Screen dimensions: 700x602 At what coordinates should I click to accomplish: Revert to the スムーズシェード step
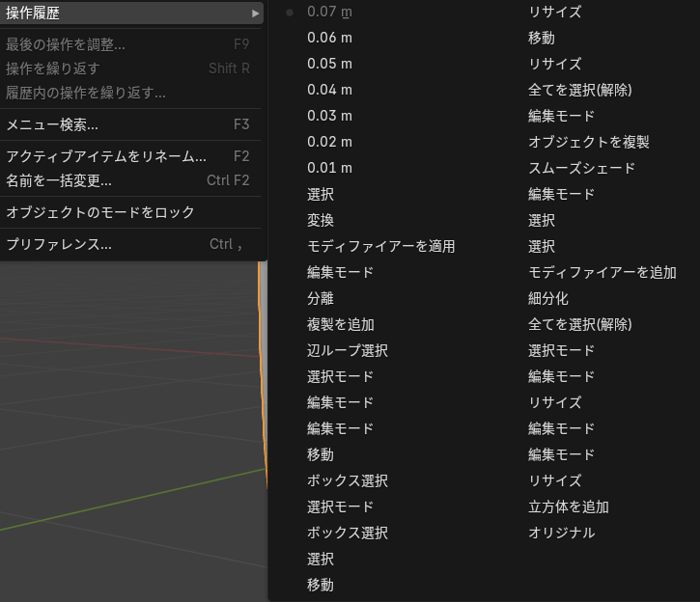click(x=581, y=168)
